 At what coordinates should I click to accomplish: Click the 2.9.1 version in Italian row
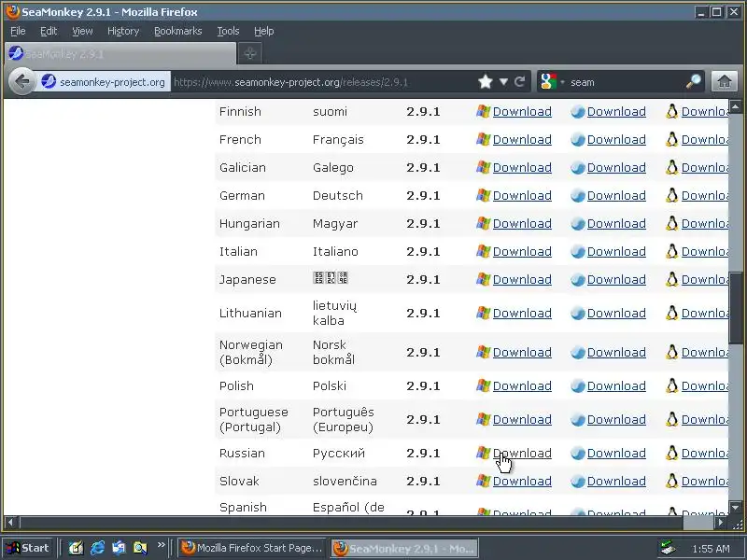tap(423, 251)
